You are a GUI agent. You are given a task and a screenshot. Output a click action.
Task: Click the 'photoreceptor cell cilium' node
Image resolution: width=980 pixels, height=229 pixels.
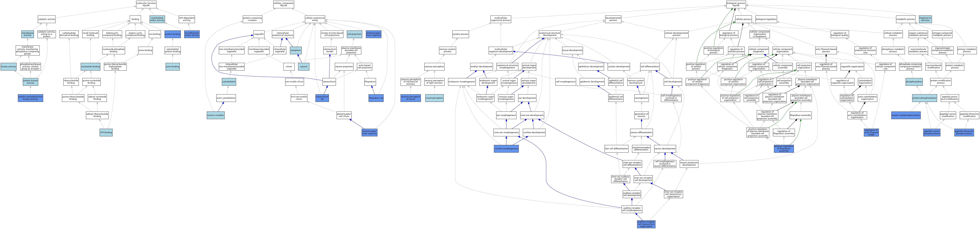pyautogui.click(x=344, y=115)
